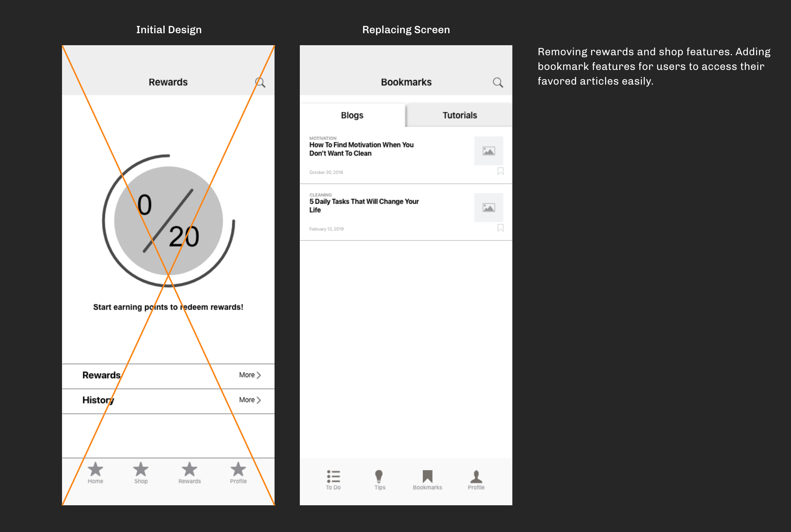Click the 'CLEANING' category label
This screenshot has height=532, width=791.
320,195
